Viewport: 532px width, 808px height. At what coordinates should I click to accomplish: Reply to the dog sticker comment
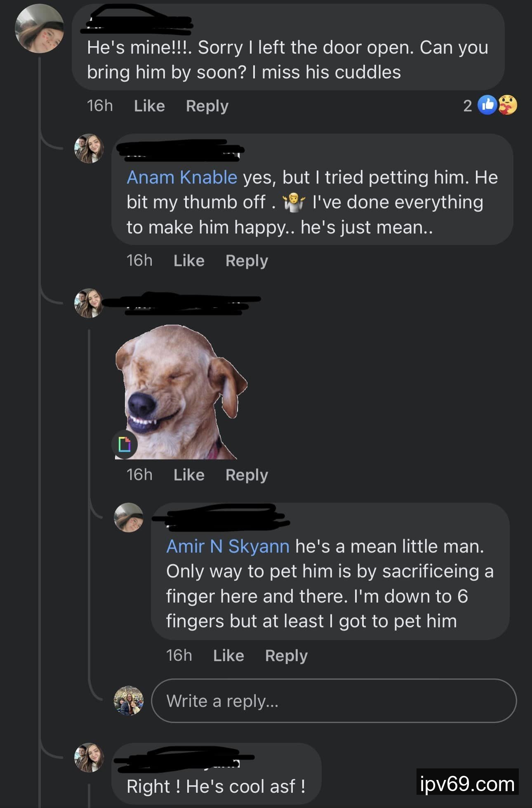click(247, 475)
